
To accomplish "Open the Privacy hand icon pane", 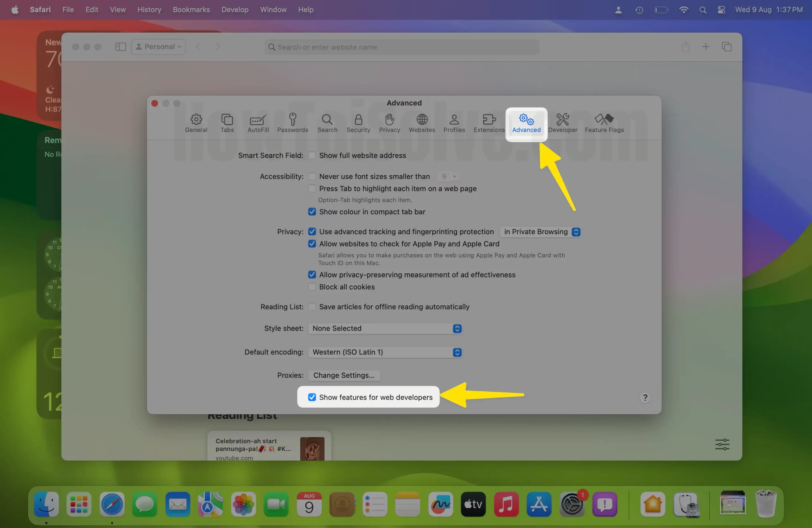I will pos(389,123).
